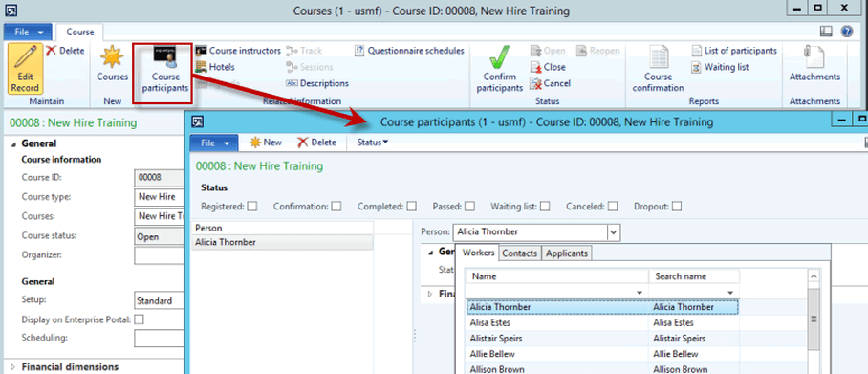Screen dimensions: 868x374
Task: Sort by Search name column header
Action: 694,276
